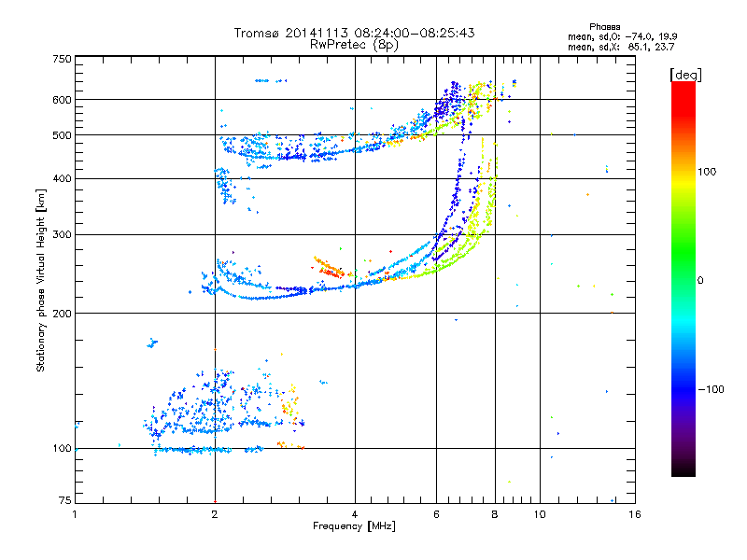Click the x-axis tick label '4'
This screenshot has height=560, width=747.
point(355,514)
